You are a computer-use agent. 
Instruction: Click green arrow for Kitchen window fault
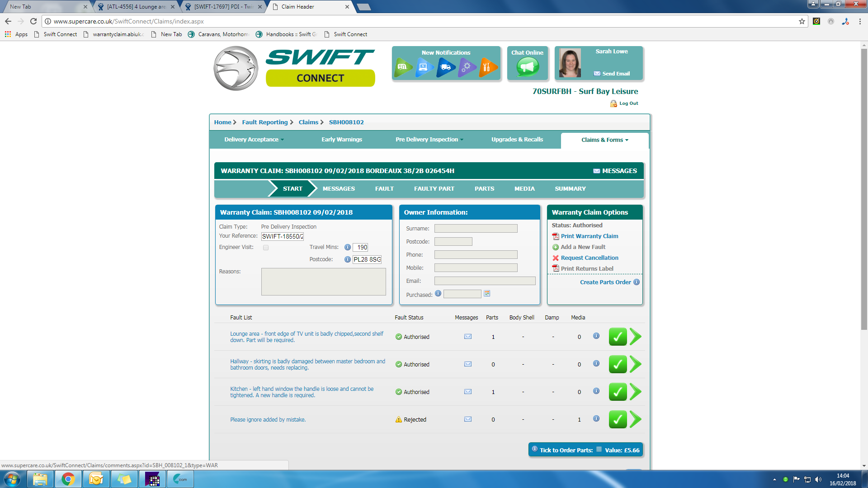pos(636,392)
